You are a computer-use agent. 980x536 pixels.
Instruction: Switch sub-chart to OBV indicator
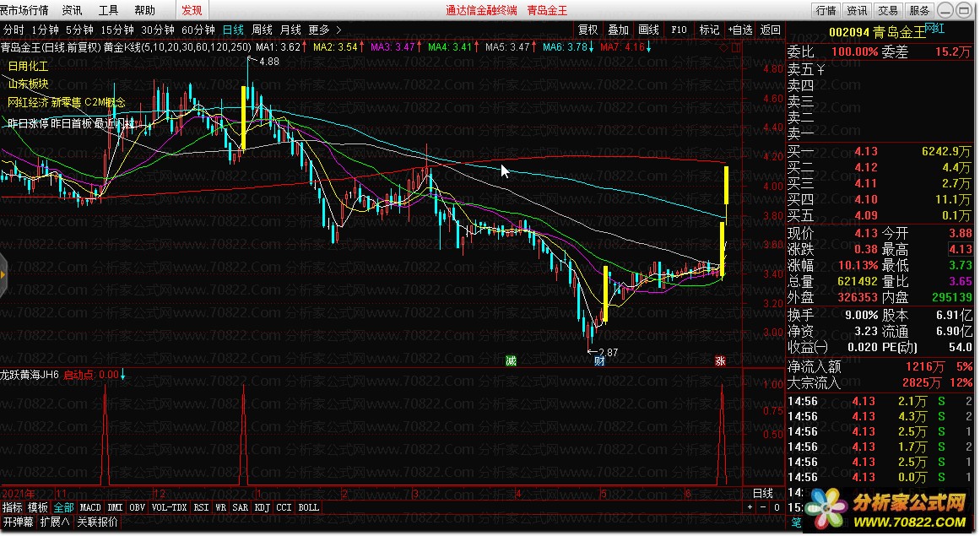click(x=138, y=507)
